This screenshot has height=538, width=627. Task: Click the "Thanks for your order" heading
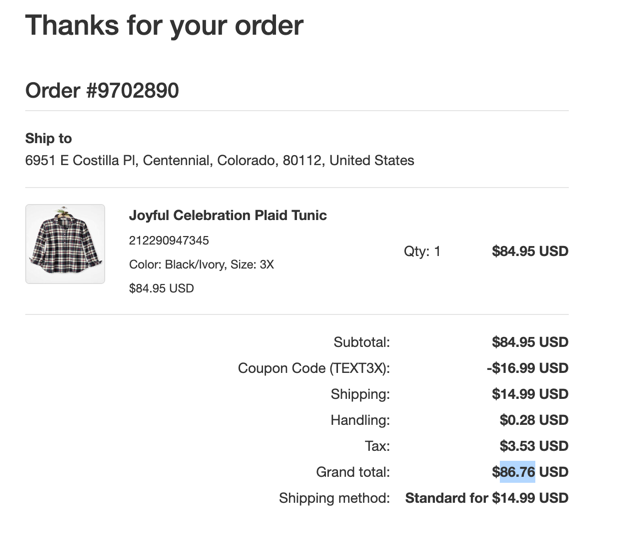(x=164, y=25)
